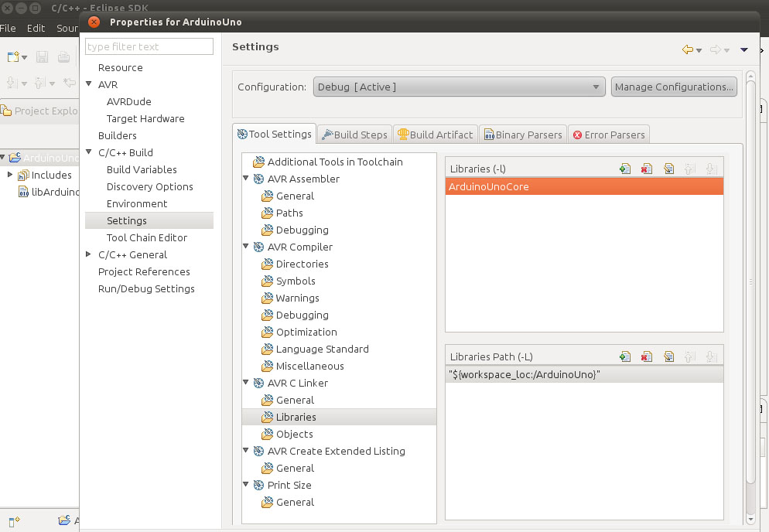
Task: Select ArduinoUnoCore library entry
Action: pos(584,186)
